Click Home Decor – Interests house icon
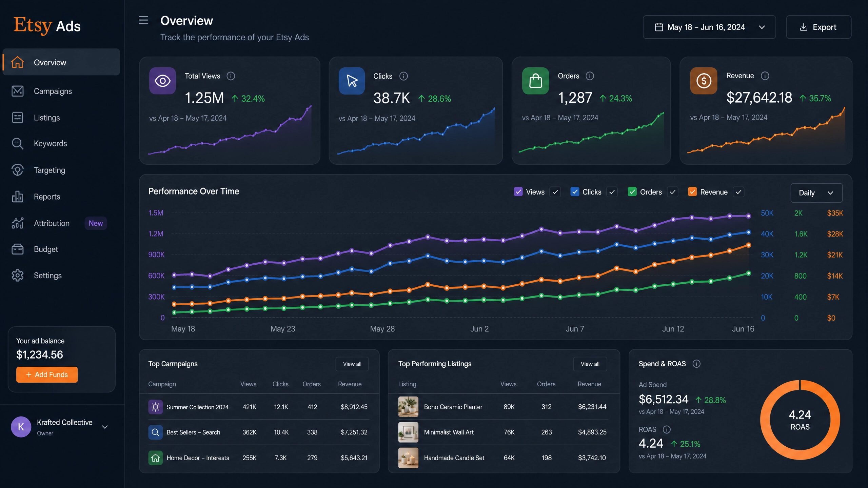Viewport: 868px width, 488px height. pyautogui.click(x=155, y=458)
